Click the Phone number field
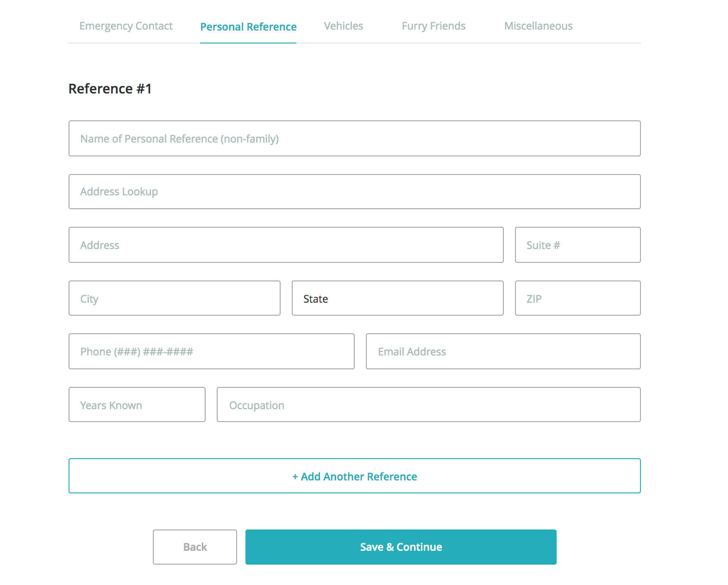 (211, 351)
